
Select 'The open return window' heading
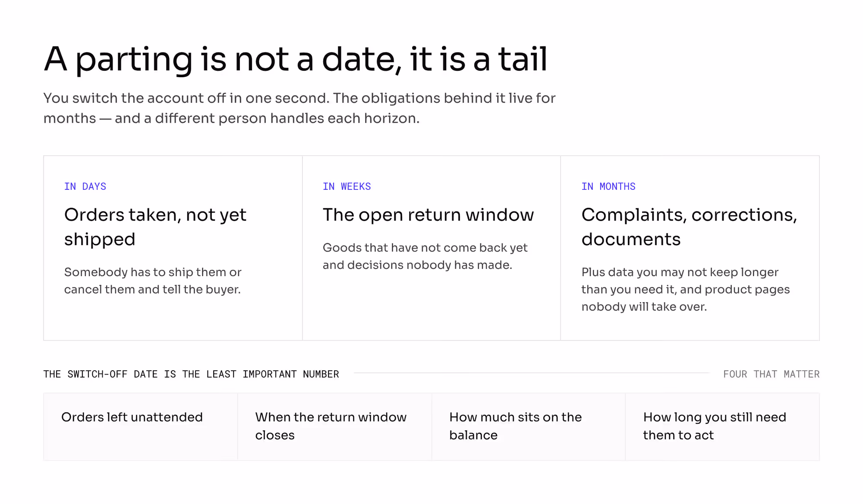point(428,215)
